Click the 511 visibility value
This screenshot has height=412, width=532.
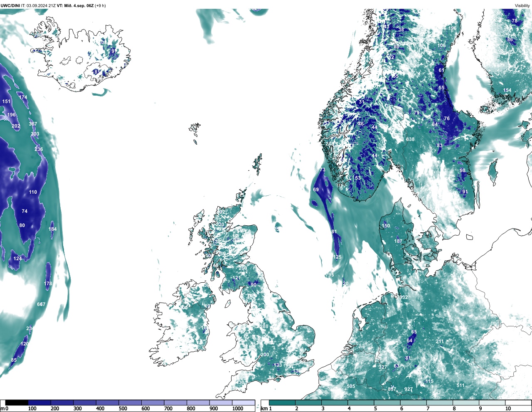(461, 385)
